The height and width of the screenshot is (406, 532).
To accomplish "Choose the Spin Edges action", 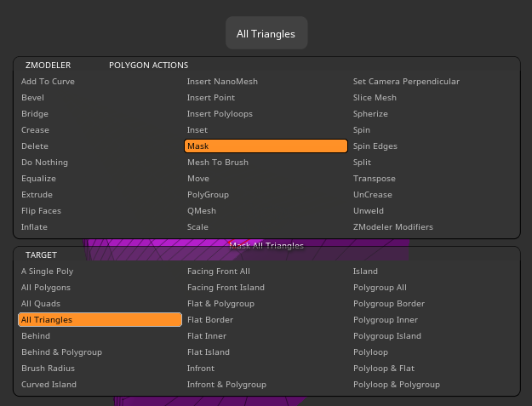I will pos(375,146).
